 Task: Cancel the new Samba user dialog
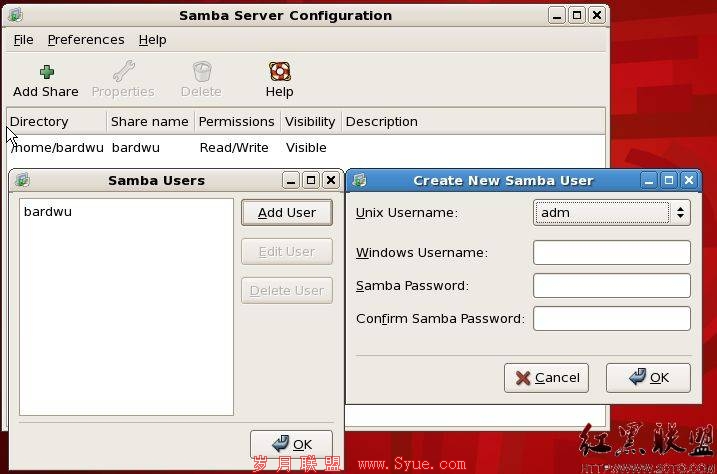(x=546, y=378)
